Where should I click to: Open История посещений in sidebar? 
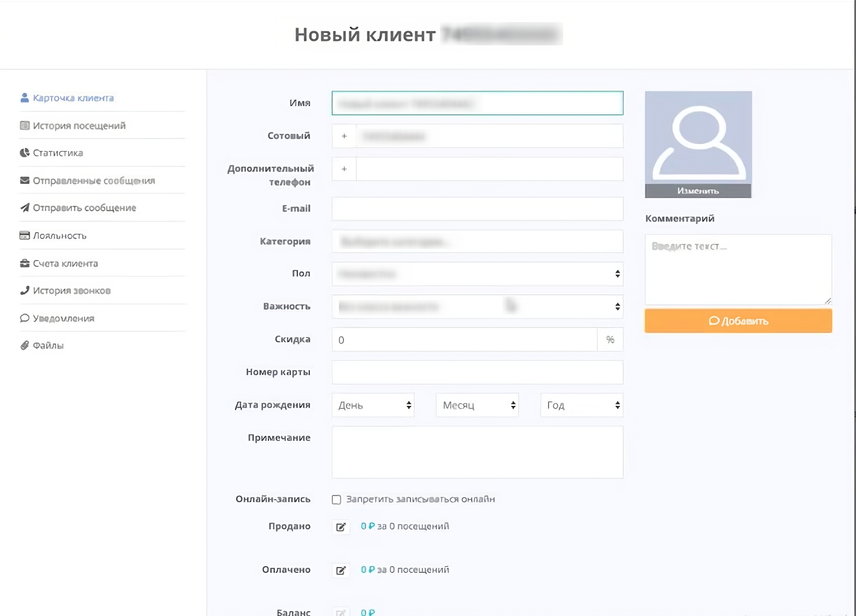79,126
